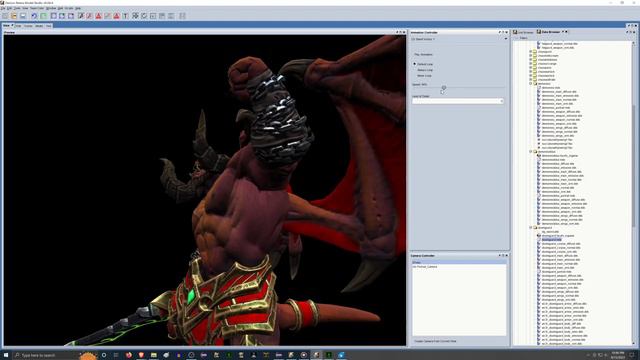Image resolution: width=640 pixels, height=360 pixels.
Task: Open the animation sequence dropdown
Action: click(459, 39)
